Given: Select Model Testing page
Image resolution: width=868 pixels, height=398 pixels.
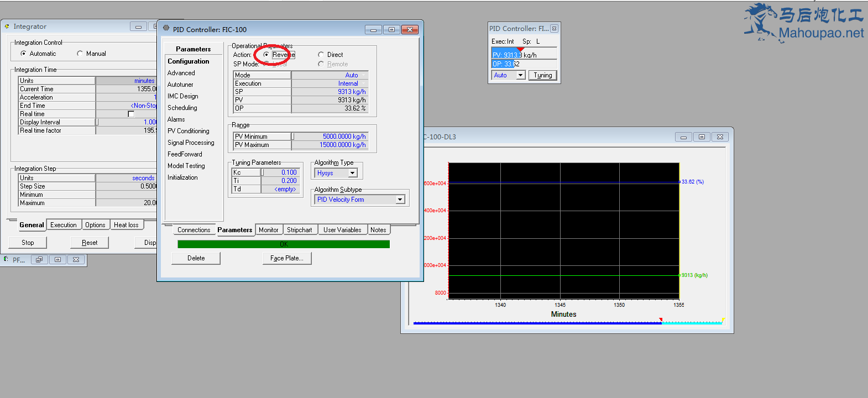Looking at the screenshot, I should pyautogui.click(x=186, y=166).
